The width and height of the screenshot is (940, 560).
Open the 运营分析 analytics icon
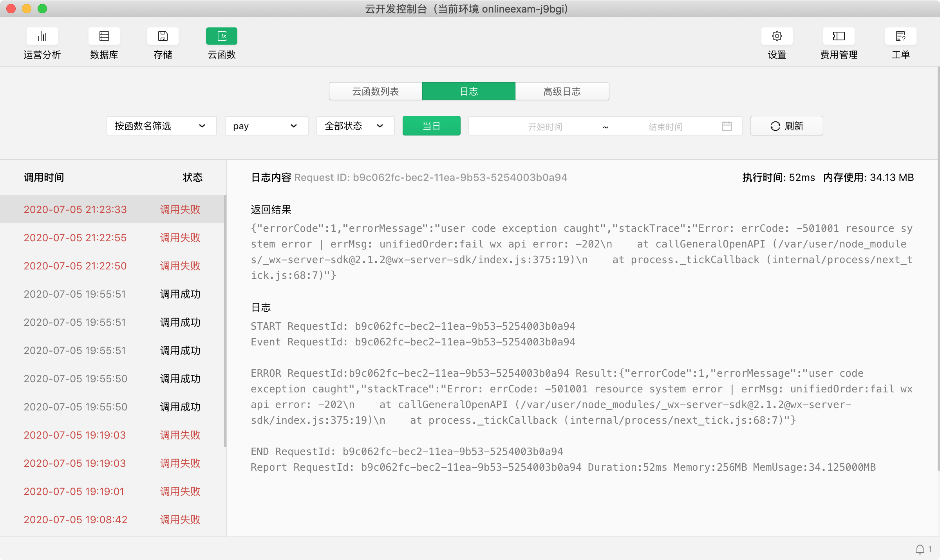tap(42, 36)
